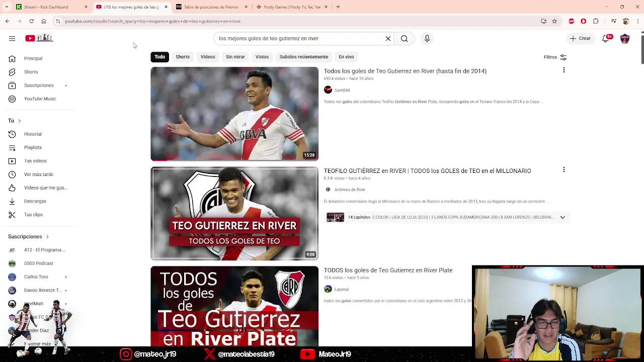The image size is (644, 362).
Task: Open the Filtros search filters
Action: [x=555, y=57]
